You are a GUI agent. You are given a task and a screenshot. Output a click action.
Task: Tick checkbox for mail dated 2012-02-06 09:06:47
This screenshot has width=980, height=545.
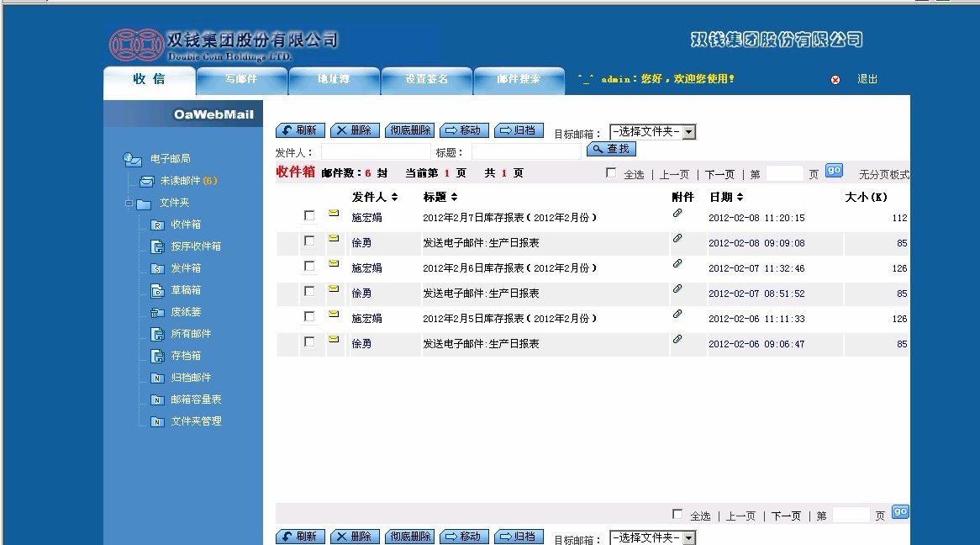(308, 341)
